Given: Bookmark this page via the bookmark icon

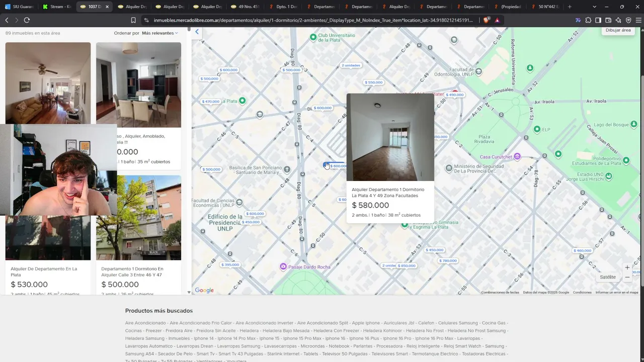Looking at the screenshot, I should [x=133, y=20].
